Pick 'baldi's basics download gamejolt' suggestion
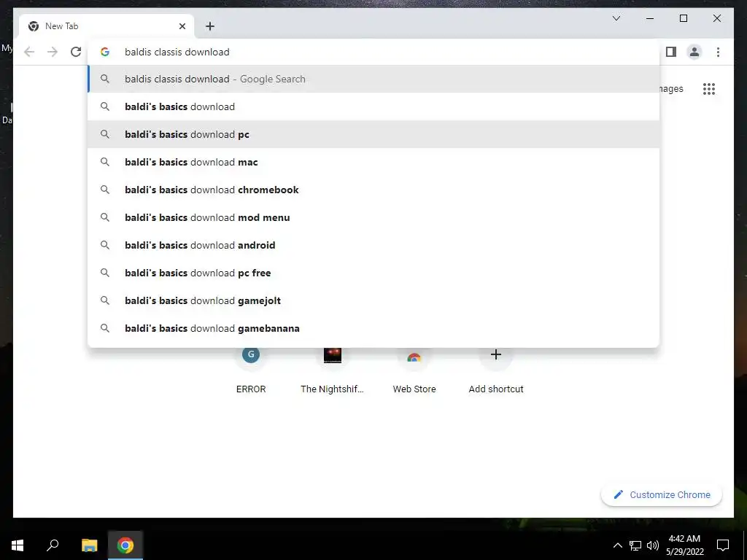Viewport: 747px width, 560px height. [373, 300]
